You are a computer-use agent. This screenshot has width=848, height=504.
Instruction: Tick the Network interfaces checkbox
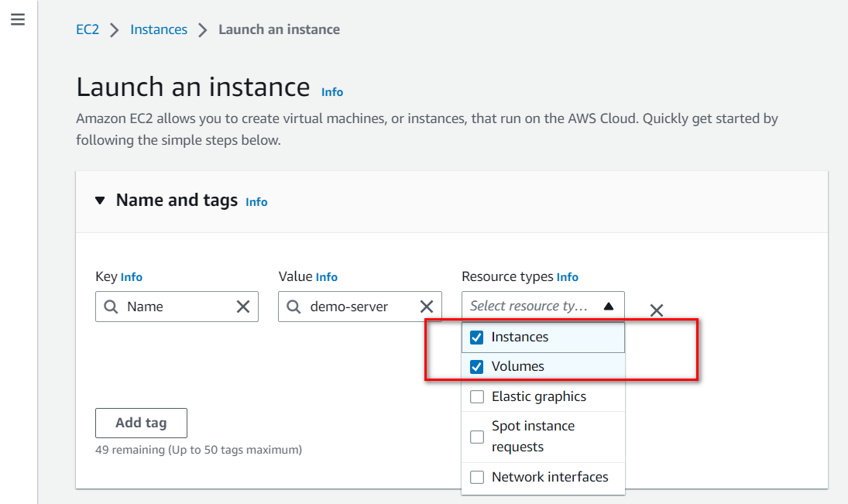[x=477, y=477]
